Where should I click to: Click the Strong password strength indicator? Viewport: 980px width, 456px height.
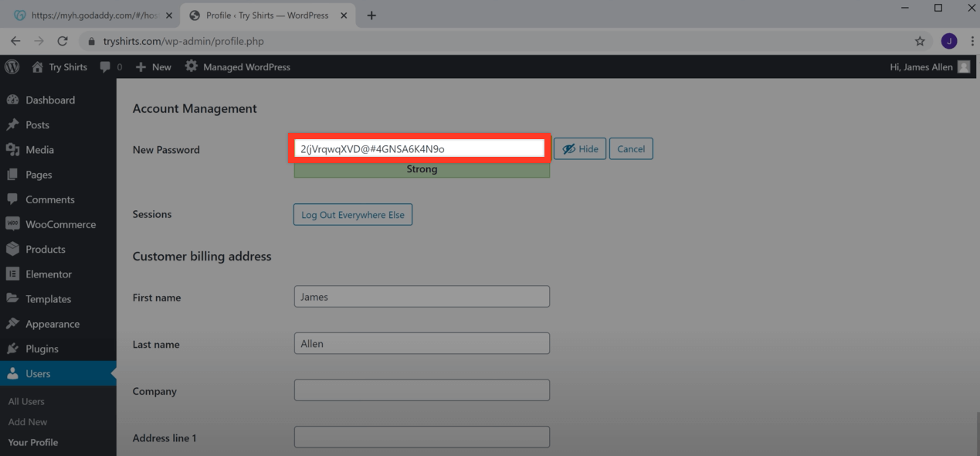pyautogui.click(x=422, y=169)
